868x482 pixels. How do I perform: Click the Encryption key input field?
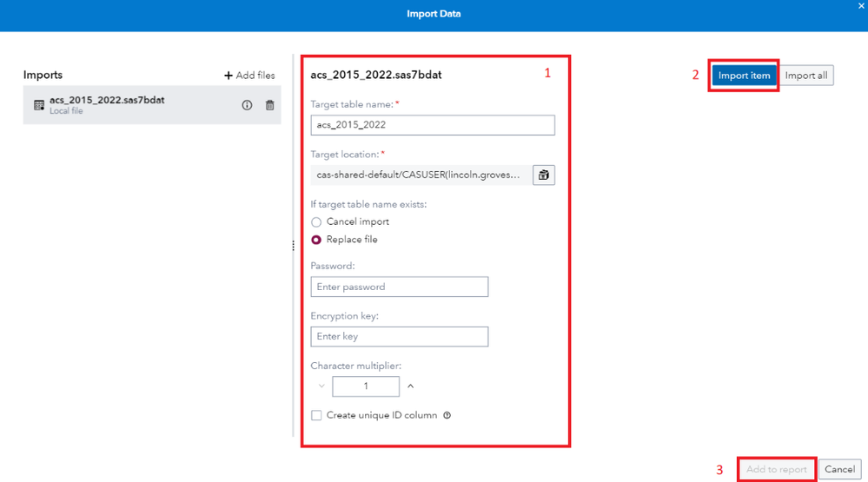click(399, 336)
